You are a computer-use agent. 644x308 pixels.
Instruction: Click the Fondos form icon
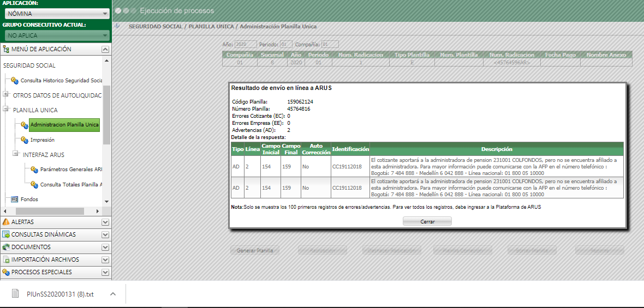[14, 200]
